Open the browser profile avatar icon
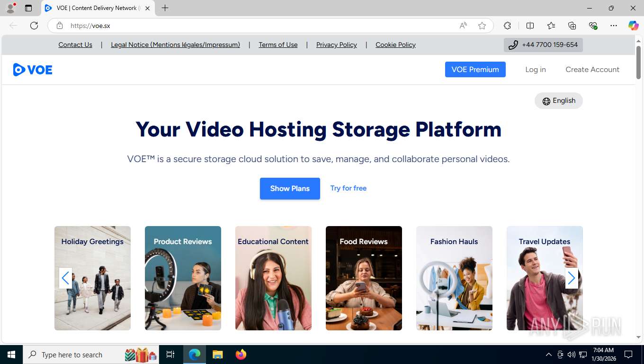644x364 pixels. pyautogui.click(x=10, y=8)
